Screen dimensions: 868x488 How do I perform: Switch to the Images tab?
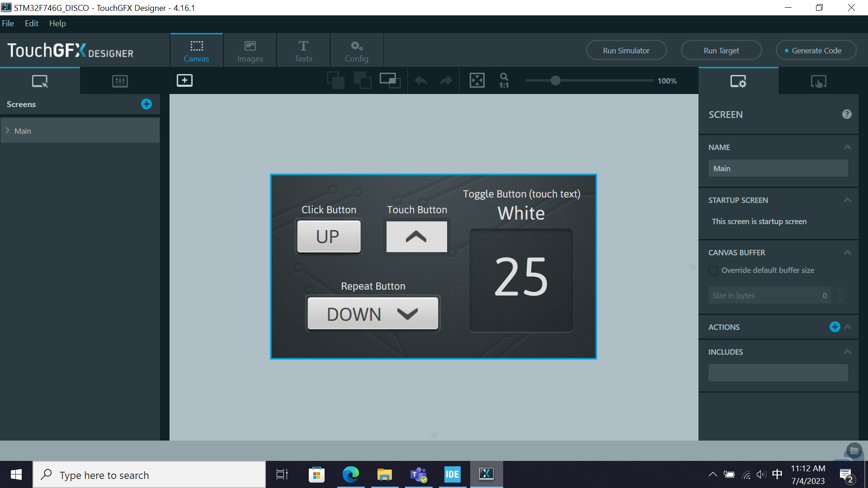pos(250,51)
